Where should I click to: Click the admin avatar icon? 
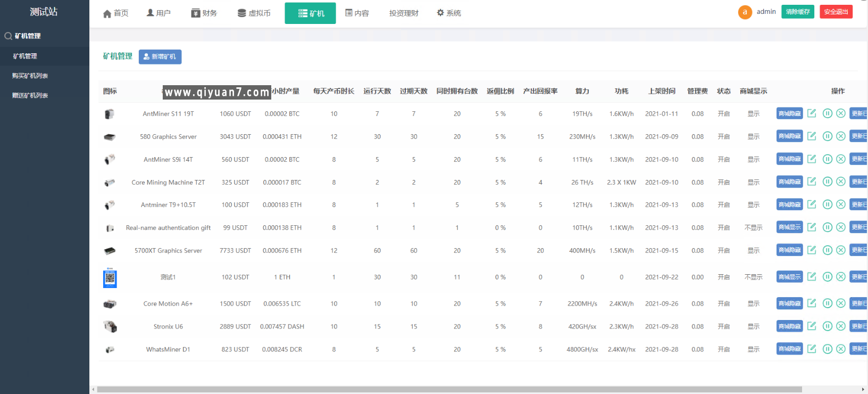[x=745, y=12]
